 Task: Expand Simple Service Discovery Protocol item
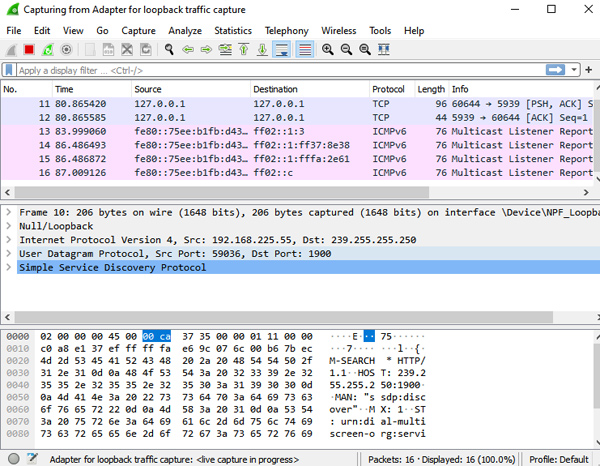(x=9, y=267)
